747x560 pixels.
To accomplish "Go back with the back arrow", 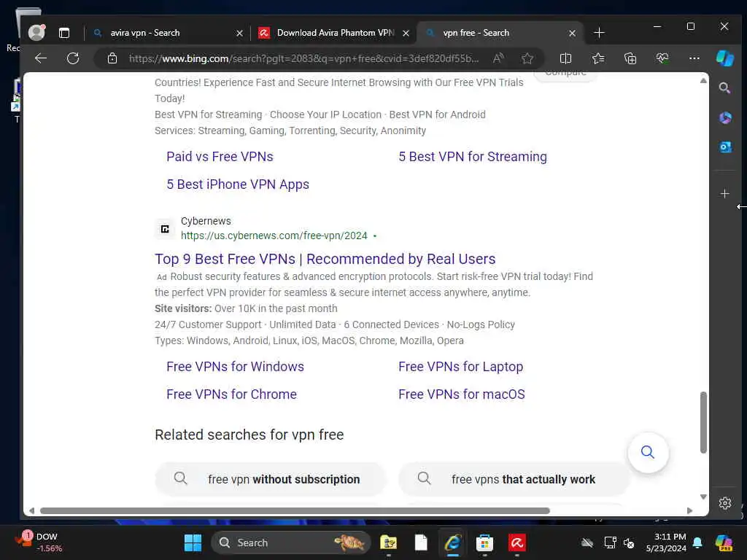I will click(41, 58).
